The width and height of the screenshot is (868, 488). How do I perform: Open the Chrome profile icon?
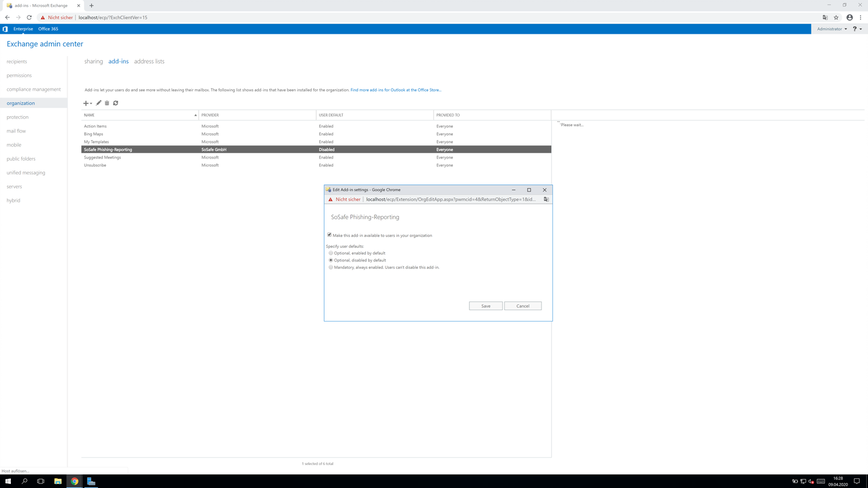849,18
